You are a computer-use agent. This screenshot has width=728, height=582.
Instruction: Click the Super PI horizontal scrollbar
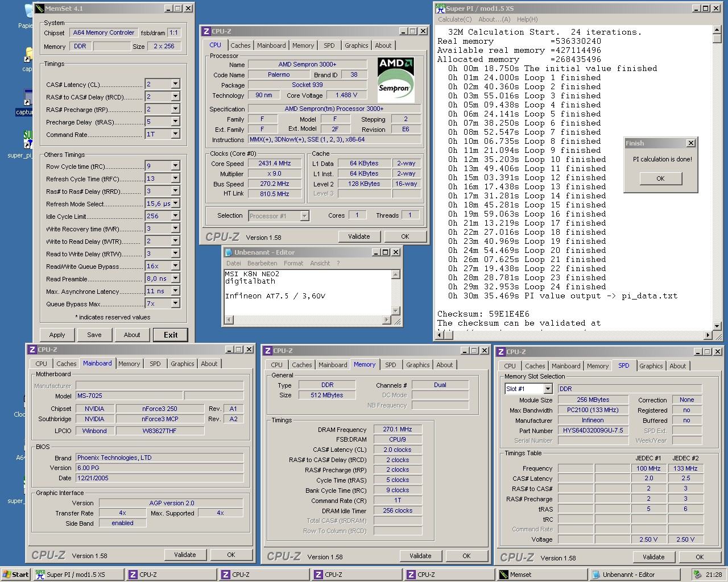pyautogui.click(x=573, y=335)
